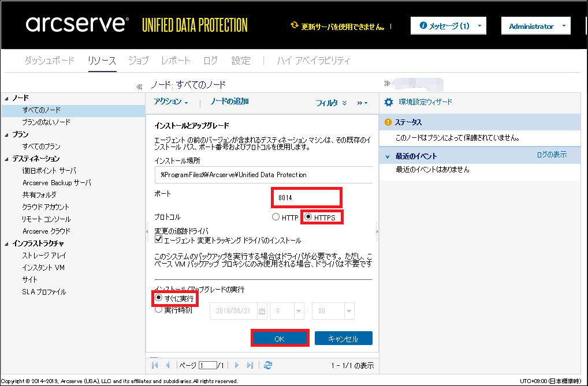588x386 pixels.
Task: Click the scheduled date field
Action: pos(234,311)
